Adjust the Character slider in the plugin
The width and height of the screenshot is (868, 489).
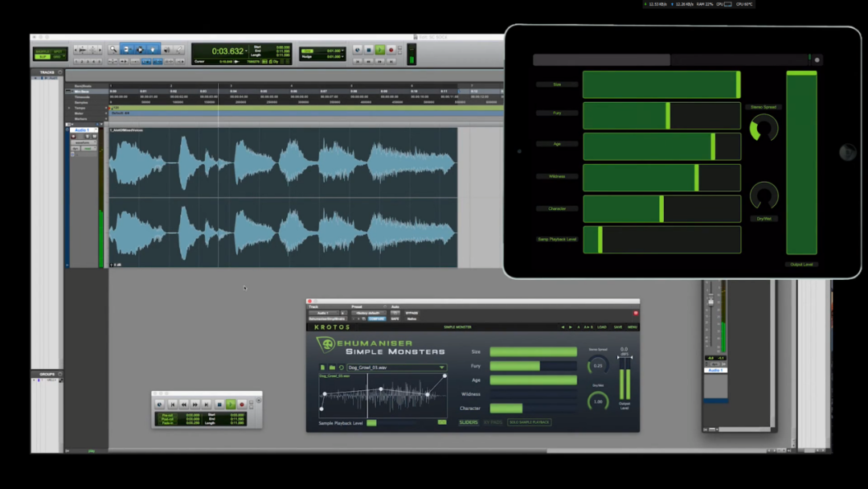tap(533, 408)
